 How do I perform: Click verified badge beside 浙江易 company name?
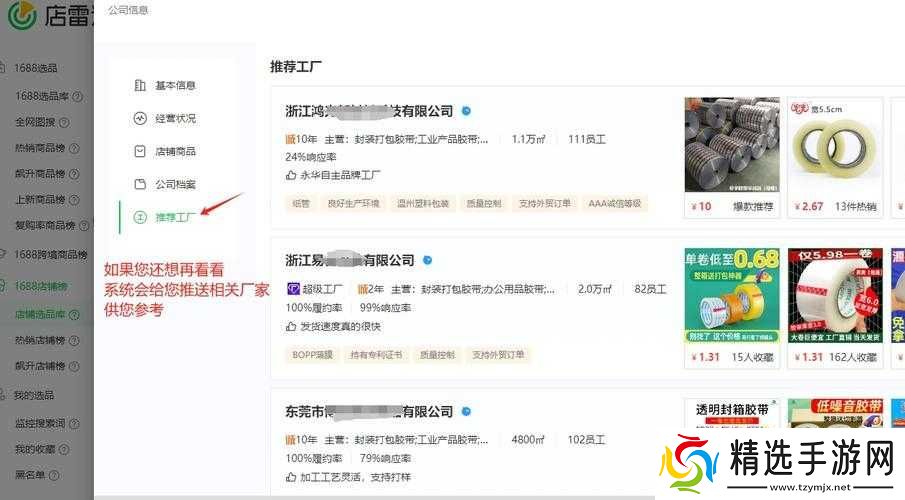(427, 260)
